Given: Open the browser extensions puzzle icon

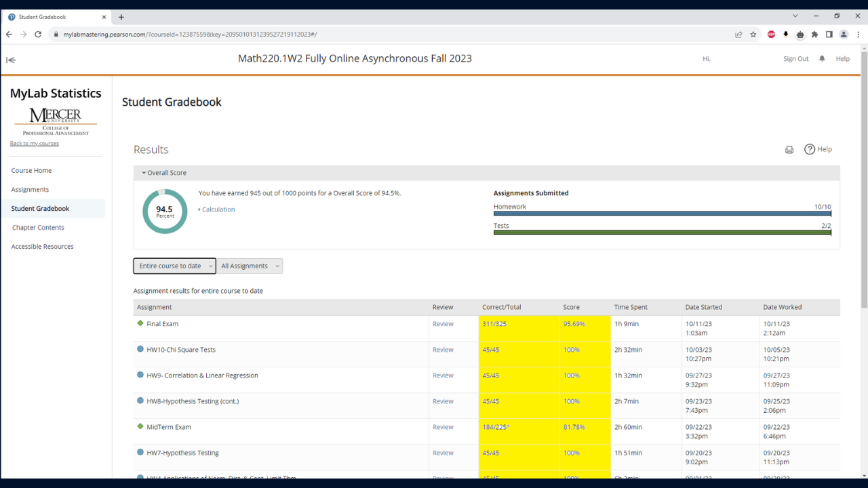Looking at the screenshot, I should click(814, 35).
